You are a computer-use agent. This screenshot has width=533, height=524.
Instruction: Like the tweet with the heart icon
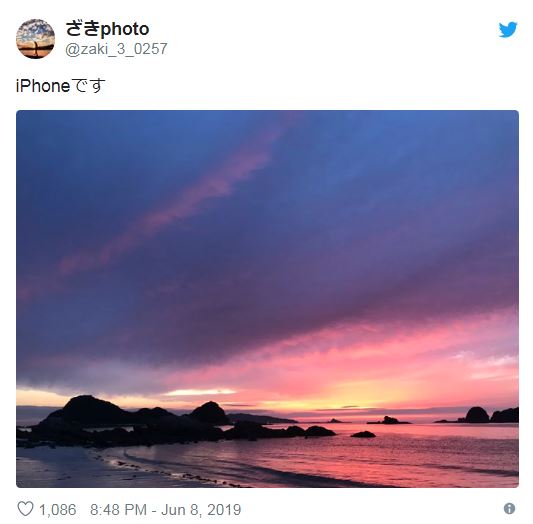pos(25,509)
